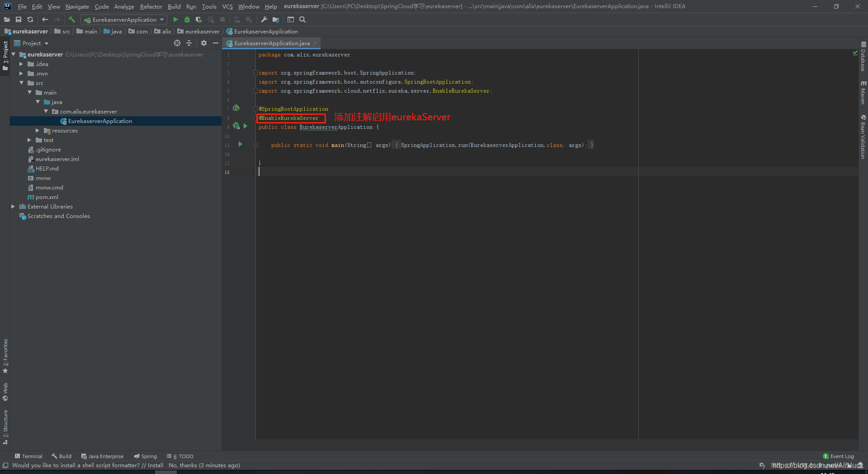The image size is (868, 474).
Task: Close the EurekaserverApplication.java tab
Action: tap(315, 43)
